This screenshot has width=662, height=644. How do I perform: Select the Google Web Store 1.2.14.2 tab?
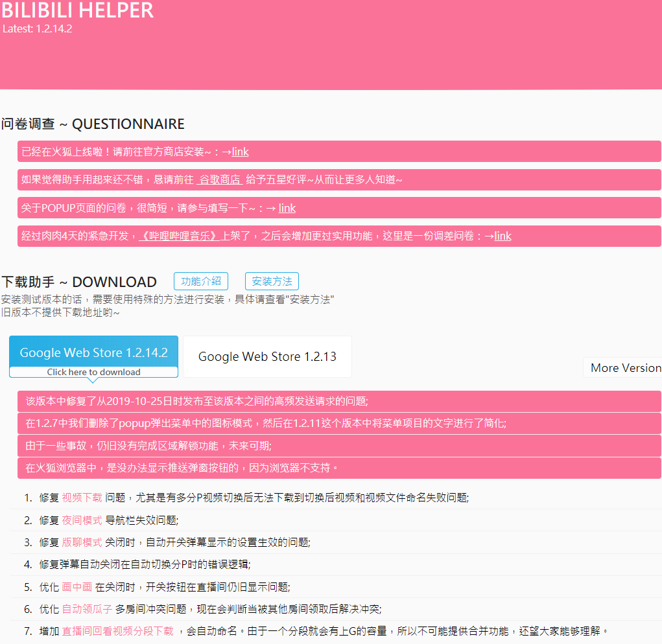click(94, 352)
